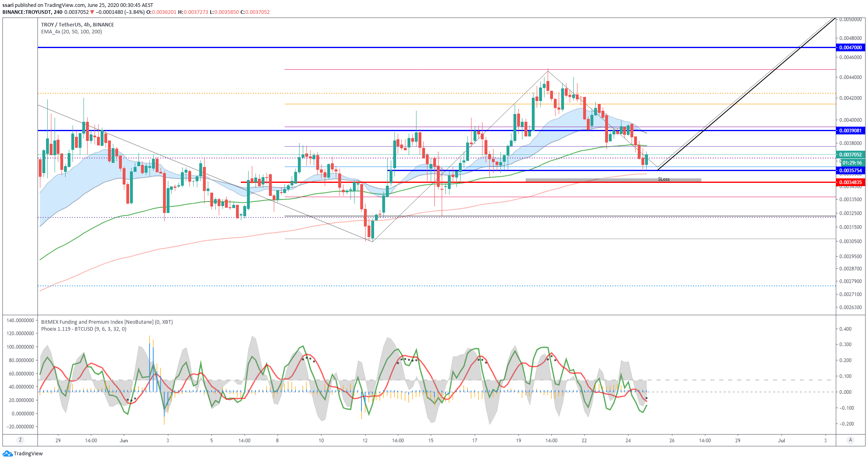Viewport: 868px width, 461px height.
Task: Click the Z timezone button at bottom left
Action: 20,440
